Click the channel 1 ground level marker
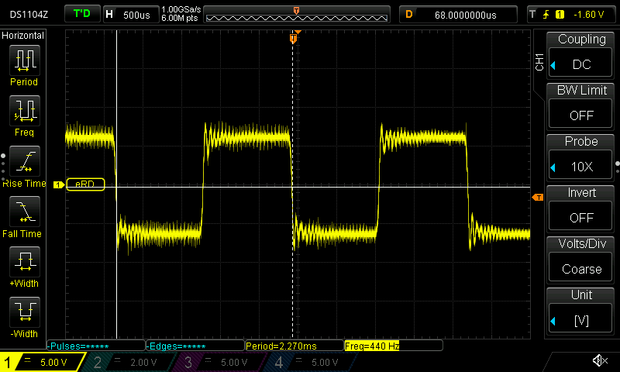This screenshot has width=620, height=372. [59, 185]
